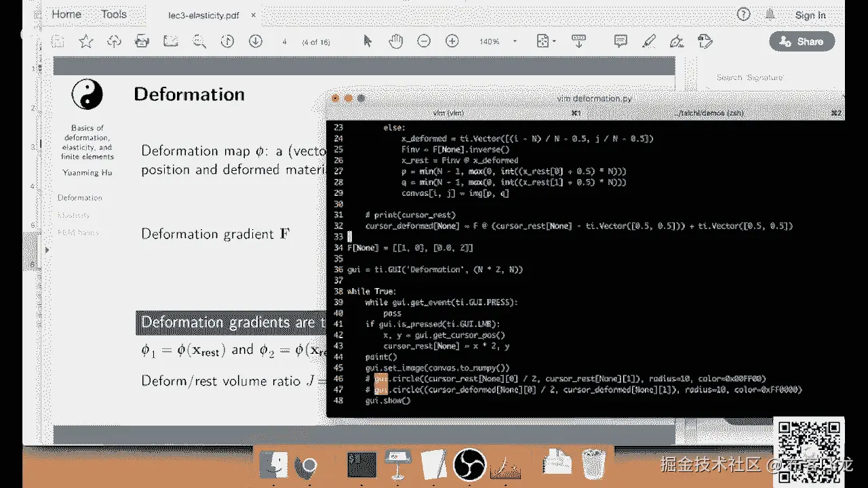Screen dimensions: 868x488
Task: Activate the hand pan tool
Action: [x=395, y=41]
